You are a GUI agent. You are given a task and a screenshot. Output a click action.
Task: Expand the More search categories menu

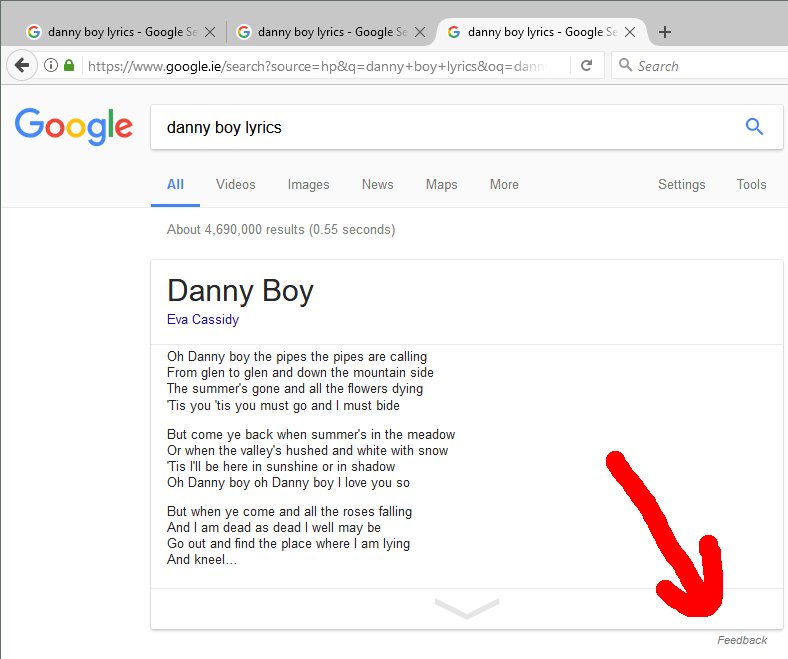tap(504, 184)
